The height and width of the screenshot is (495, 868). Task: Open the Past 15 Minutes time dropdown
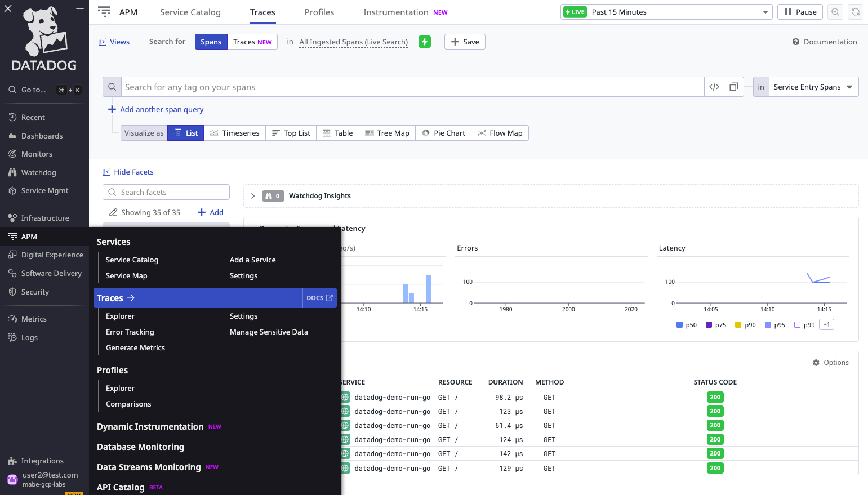(666, 12)
